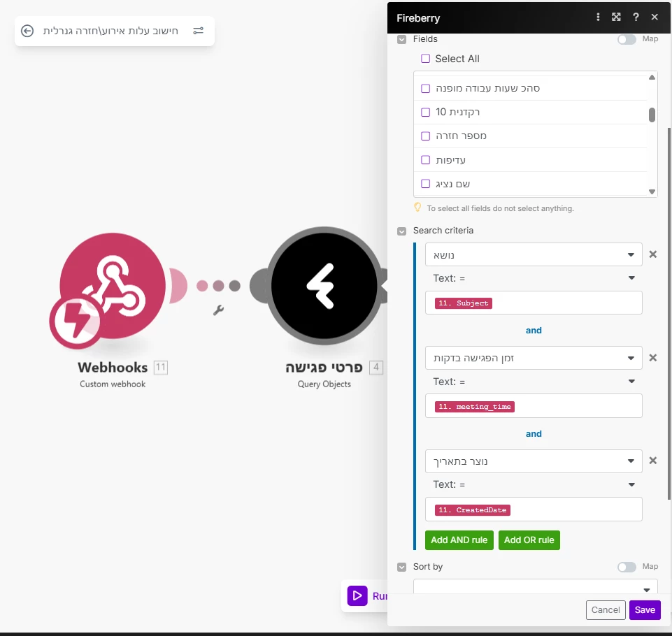
Task: Remove the נושא search rule
Action: pos(652,254)
